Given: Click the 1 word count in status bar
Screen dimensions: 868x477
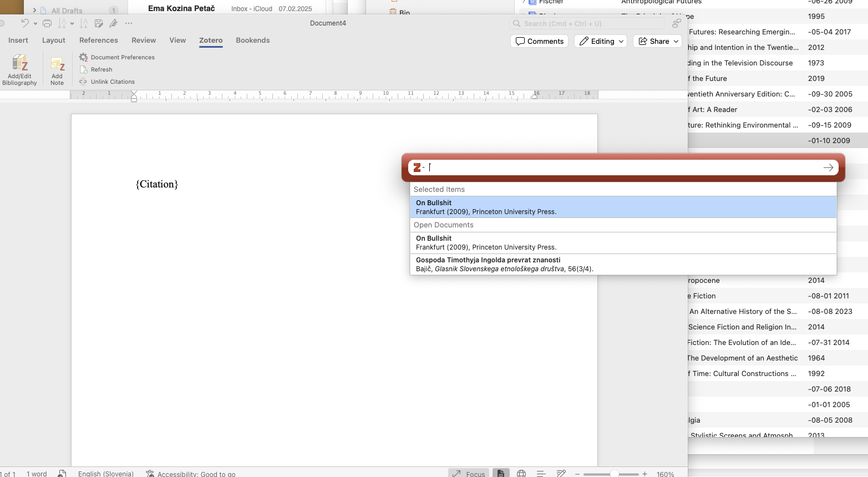Looking at the screenshot, I should click(37, 474).
